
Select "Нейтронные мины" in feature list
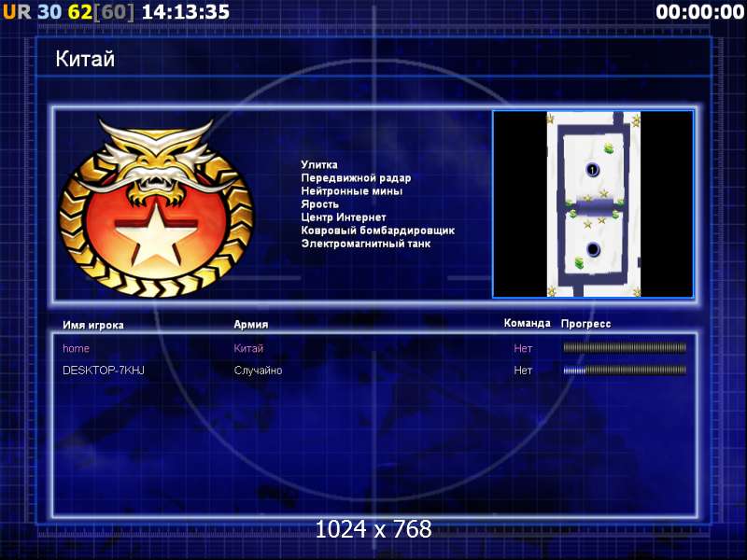(352, 191)
